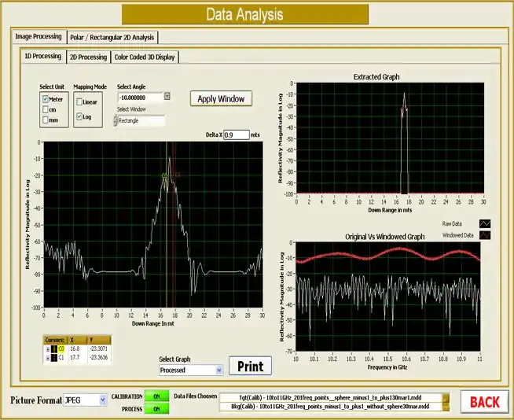
Task: Click the Delta X input field
Action: (235, 135)
